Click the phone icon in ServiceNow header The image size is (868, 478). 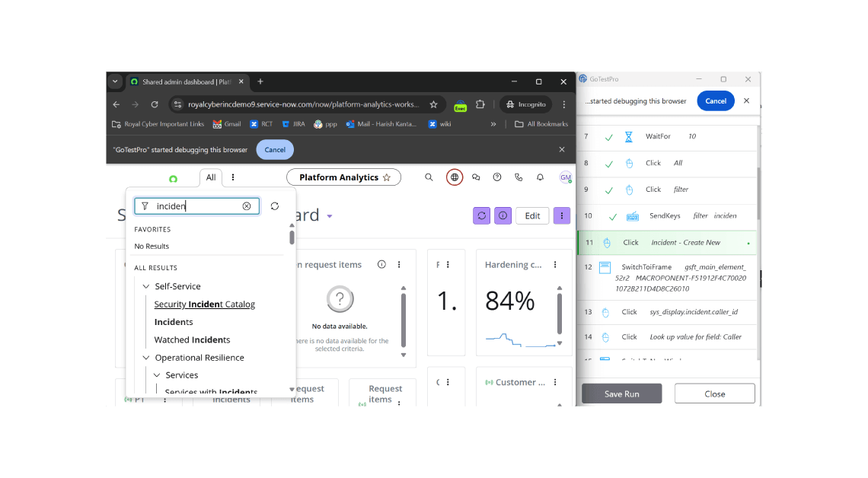519,177
